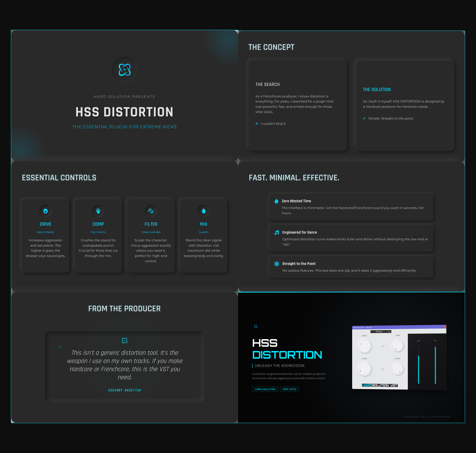Click the small logo above the producer quote
The image size is (476, 453).
click(x=124, y=340)
